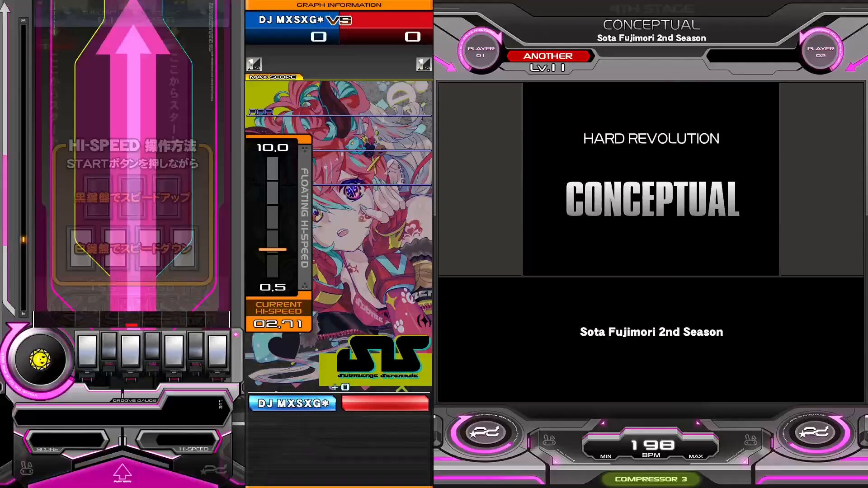Click the 198 BPM readout

pyautogui.click(x=652, y=445)
